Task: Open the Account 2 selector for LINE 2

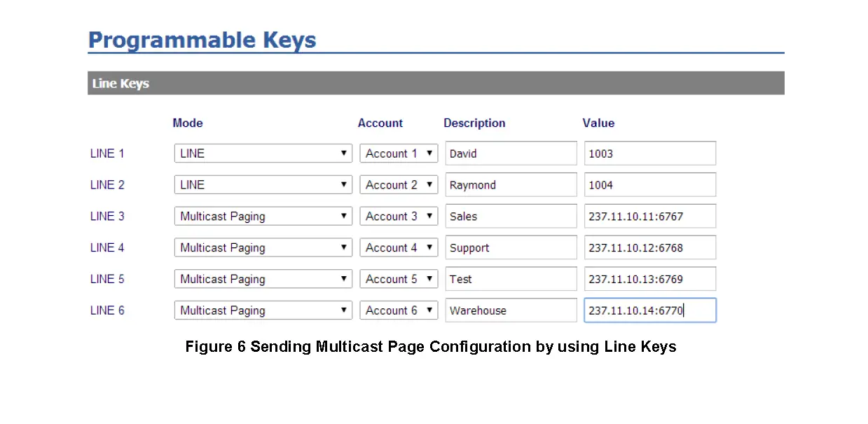Action: pyautogui.click(x=398, y=184)
